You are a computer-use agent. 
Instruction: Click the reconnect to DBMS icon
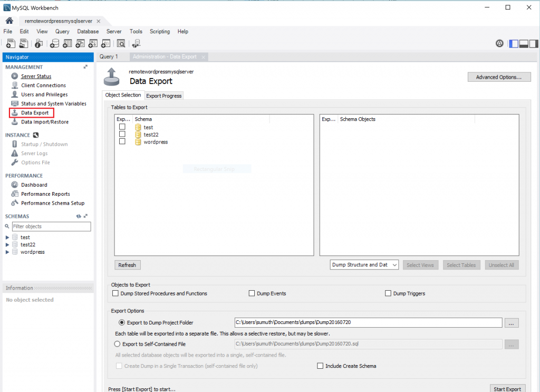(137, 44)
